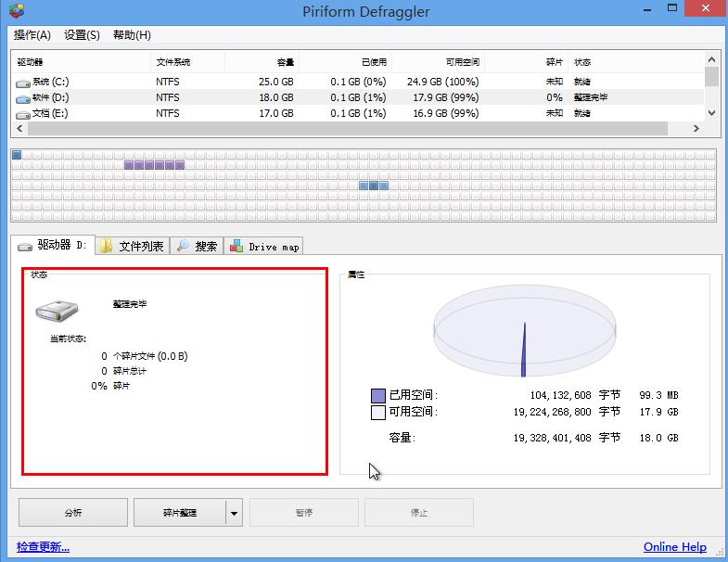Sort by the 可用空间 column header
This screenshot has width=728, height=562.
click(439, 62)
